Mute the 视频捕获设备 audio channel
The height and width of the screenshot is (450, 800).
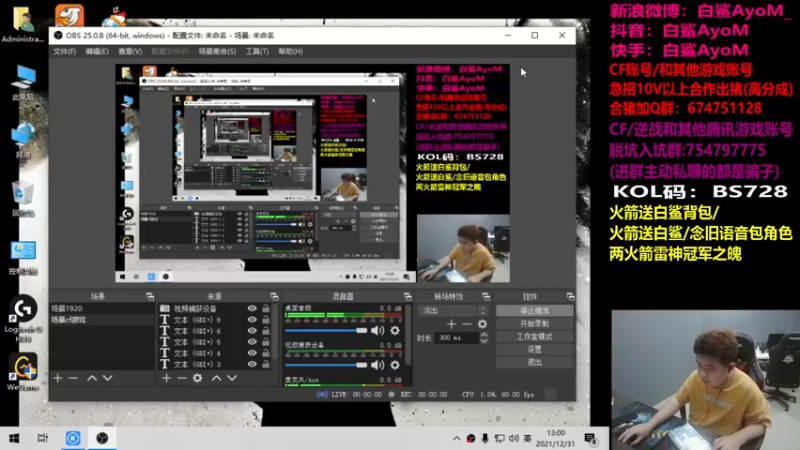click(378, 365)
